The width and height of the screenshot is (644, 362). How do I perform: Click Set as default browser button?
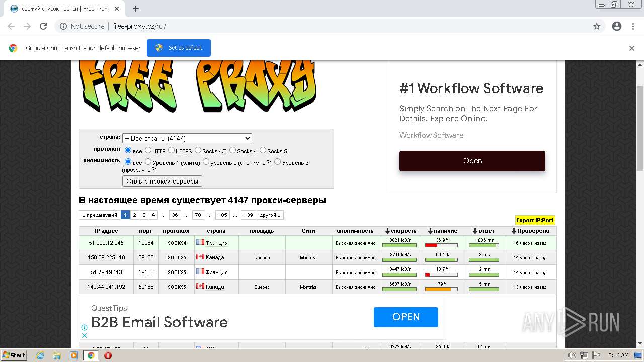tap(179, 48)
